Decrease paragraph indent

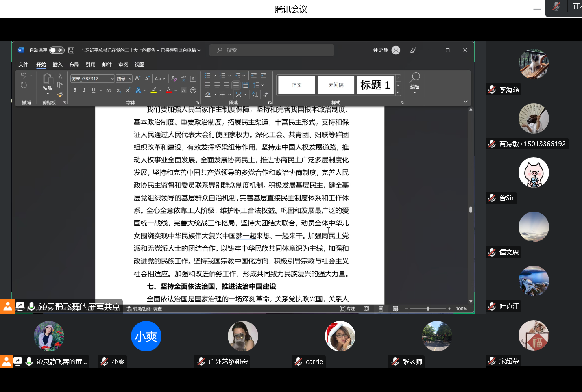coord(254,76)
